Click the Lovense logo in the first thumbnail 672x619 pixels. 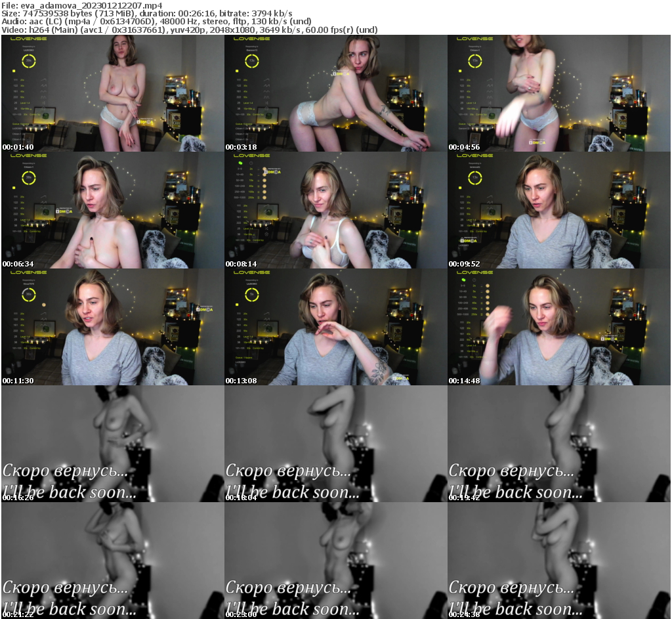29,39
